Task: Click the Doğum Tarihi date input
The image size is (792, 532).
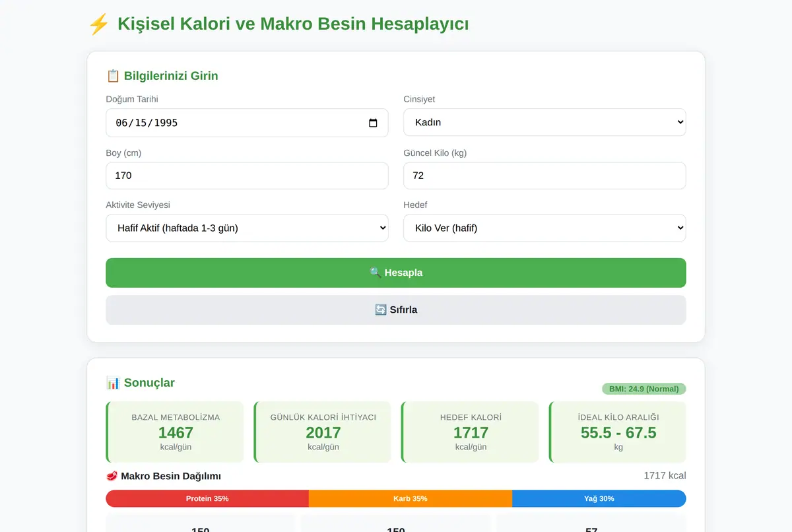Action: (x=247, y=123)
